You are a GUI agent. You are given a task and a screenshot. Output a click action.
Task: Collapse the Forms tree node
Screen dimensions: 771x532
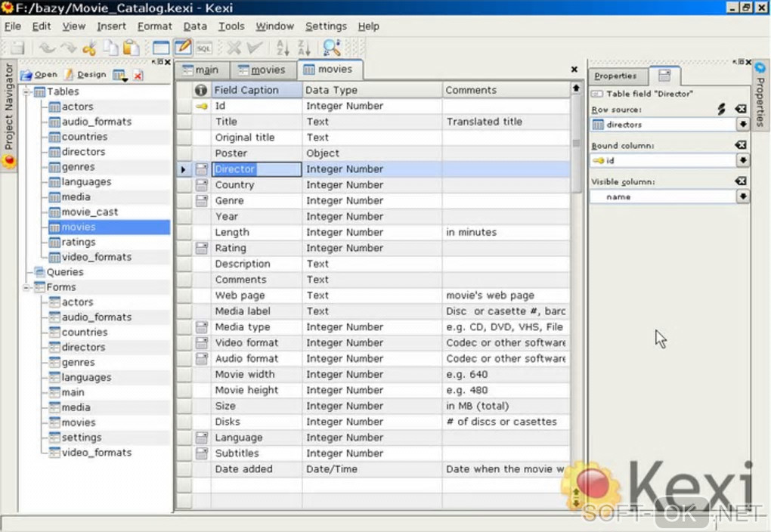pyautogui.click(x=27, y=287)
